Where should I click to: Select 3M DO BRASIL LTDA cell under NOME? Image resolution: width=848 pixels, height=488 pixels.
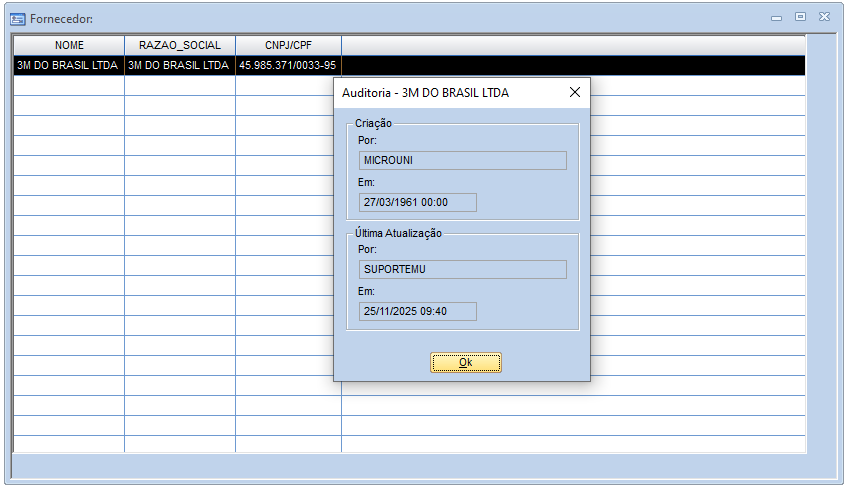[x=68, y=66]
